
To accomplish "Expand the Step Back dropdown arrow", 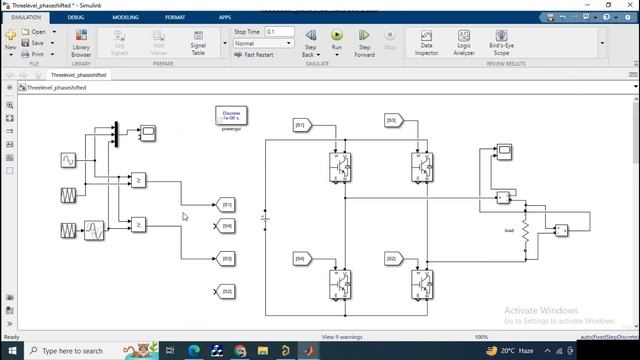I will click(318, 55).
